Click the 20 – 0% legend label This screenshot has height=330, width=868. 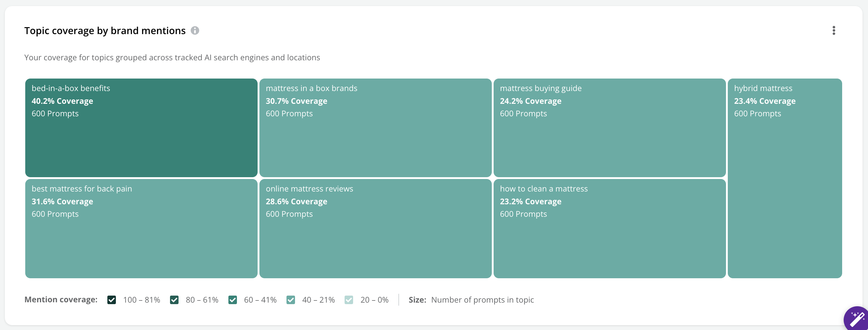(374, 300)
